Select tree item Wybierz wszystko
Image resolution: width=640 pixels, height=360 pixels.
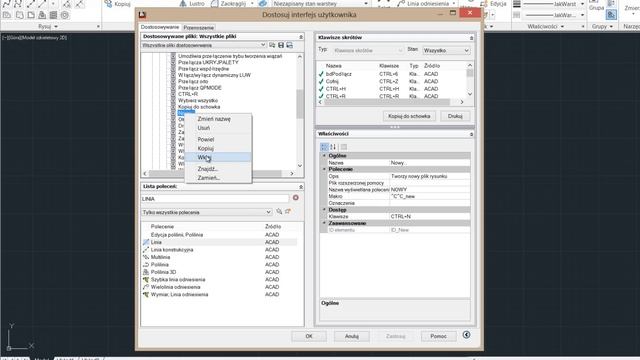click(198, 100)
